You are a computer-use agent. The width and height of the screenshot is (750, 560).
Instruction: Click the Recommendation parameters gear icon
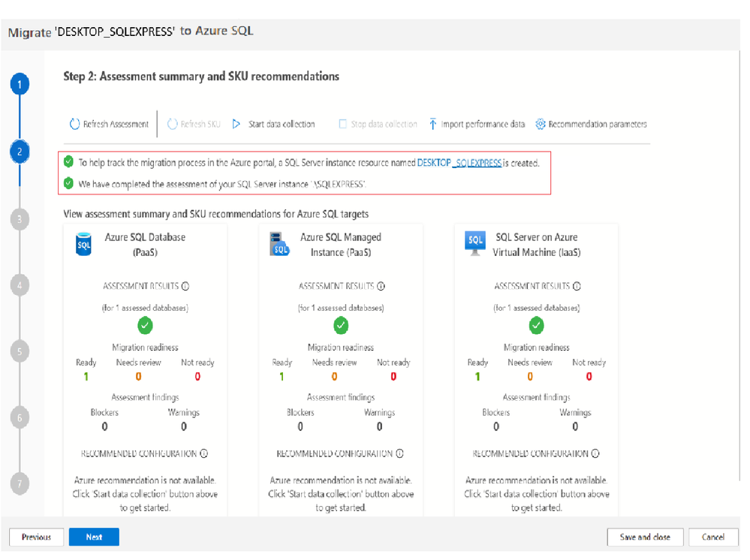541,125
